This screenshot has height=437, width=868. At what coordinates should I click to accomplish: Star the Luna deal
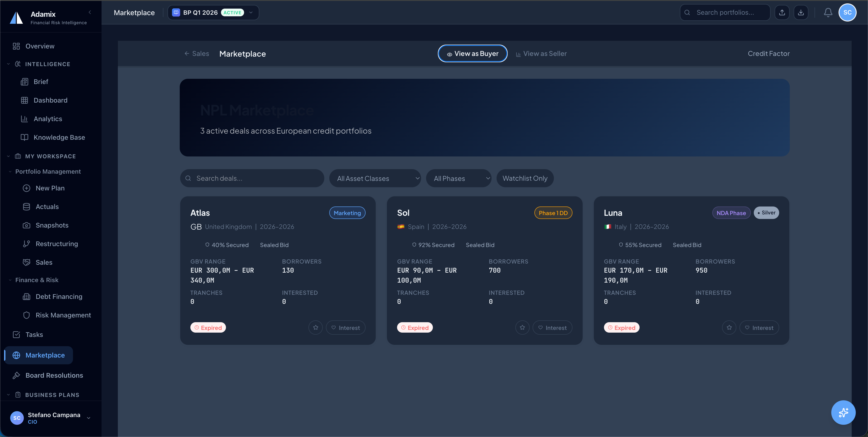point(729,328)
